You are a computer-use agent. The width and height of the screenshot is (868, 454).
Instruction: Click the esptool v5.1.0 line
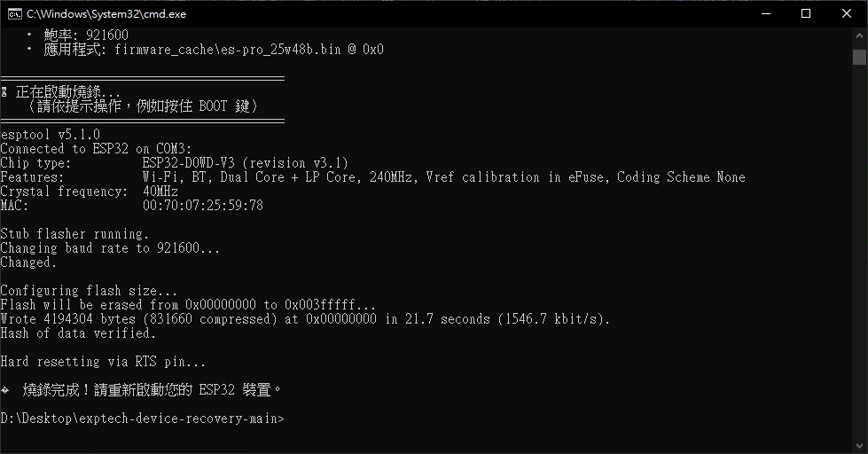(51, 135)
